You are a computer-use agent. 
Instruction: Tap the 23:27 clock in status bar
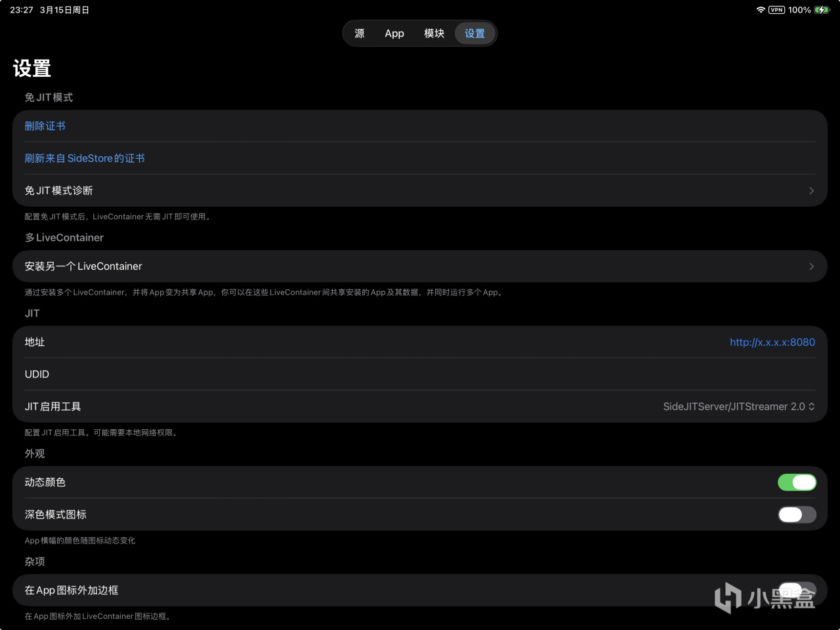pos(22,10)
